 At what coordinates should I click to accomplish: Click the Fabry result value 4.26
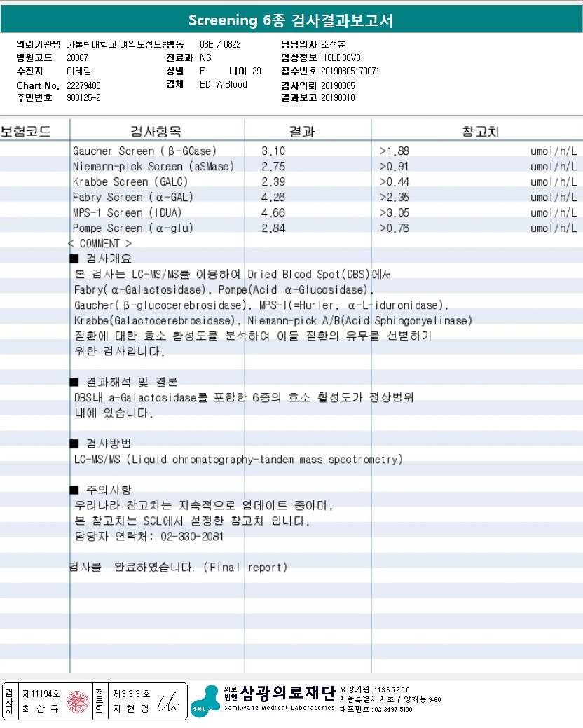click(273, 198)
